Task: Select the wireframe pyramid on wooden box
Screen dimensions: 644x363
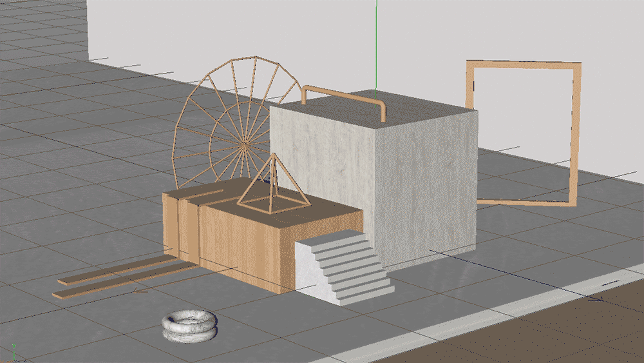Action: 274,184
